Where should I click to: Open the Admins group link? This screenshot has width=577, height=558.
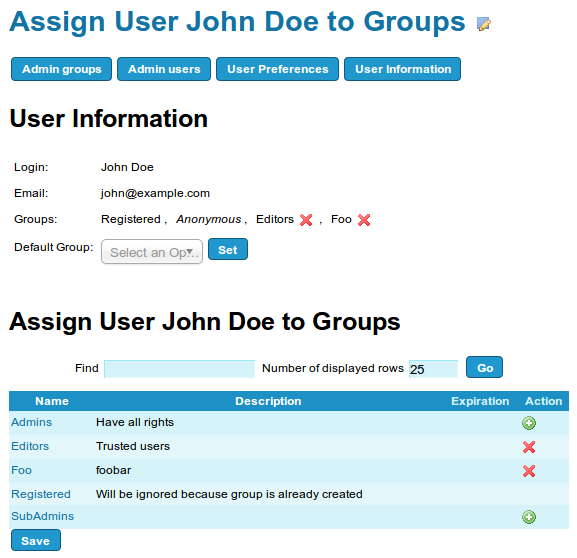[32, 422]
